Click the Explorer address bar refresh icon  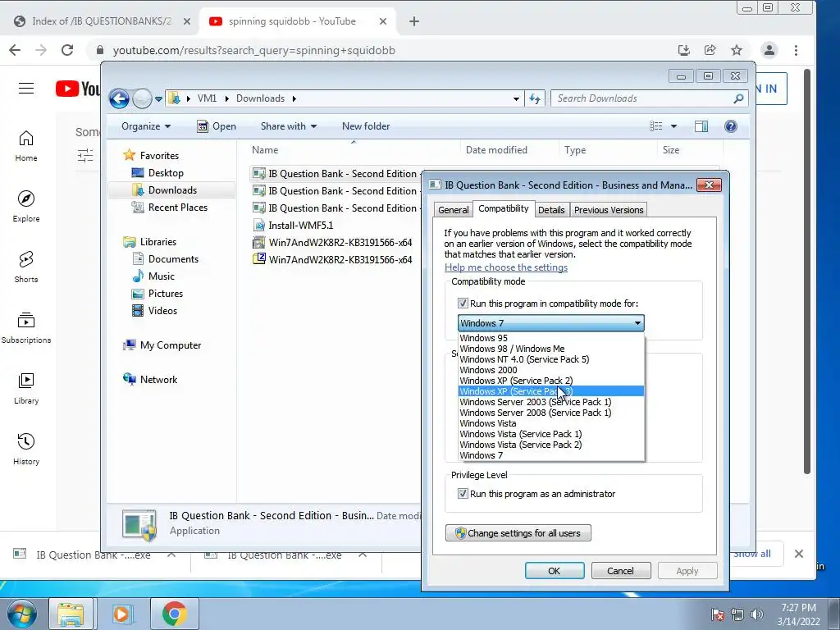535,98
